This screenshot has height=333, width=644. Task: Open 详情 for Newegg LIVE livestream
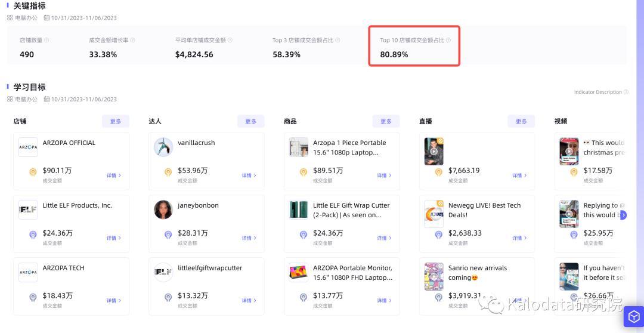click(519, 238)
